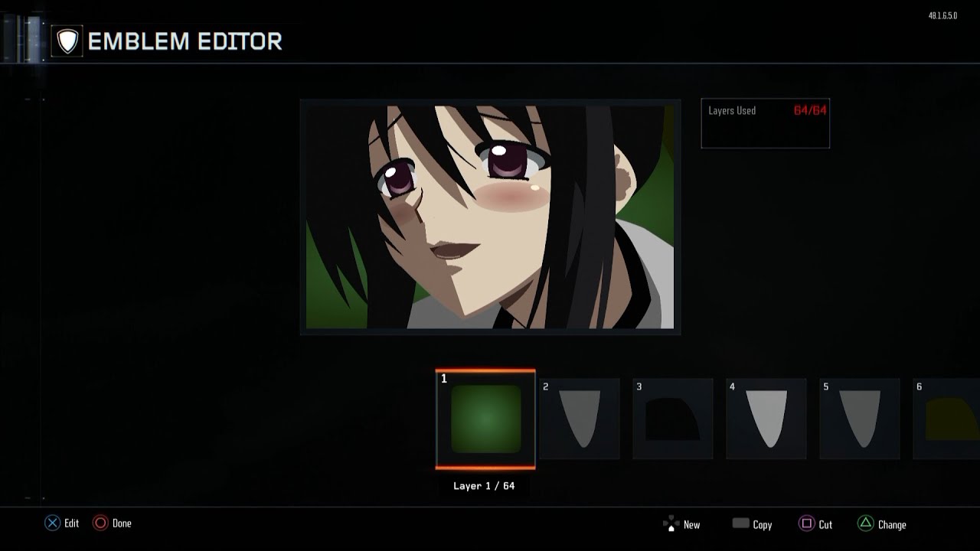Click the Layers Used 64/64 counter
The width and height of the screenshot is (980, 551).
[766, 123]
